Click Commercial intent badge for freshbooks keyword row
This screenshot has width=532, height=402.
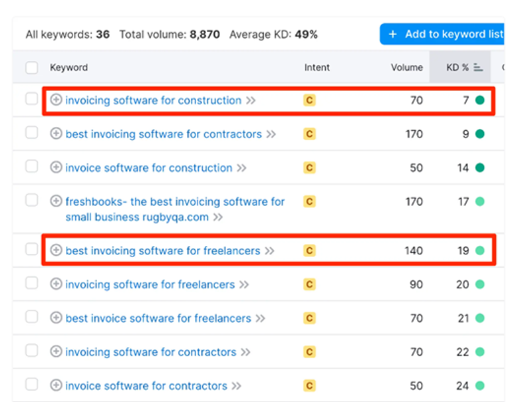click(x=309, y=202)
